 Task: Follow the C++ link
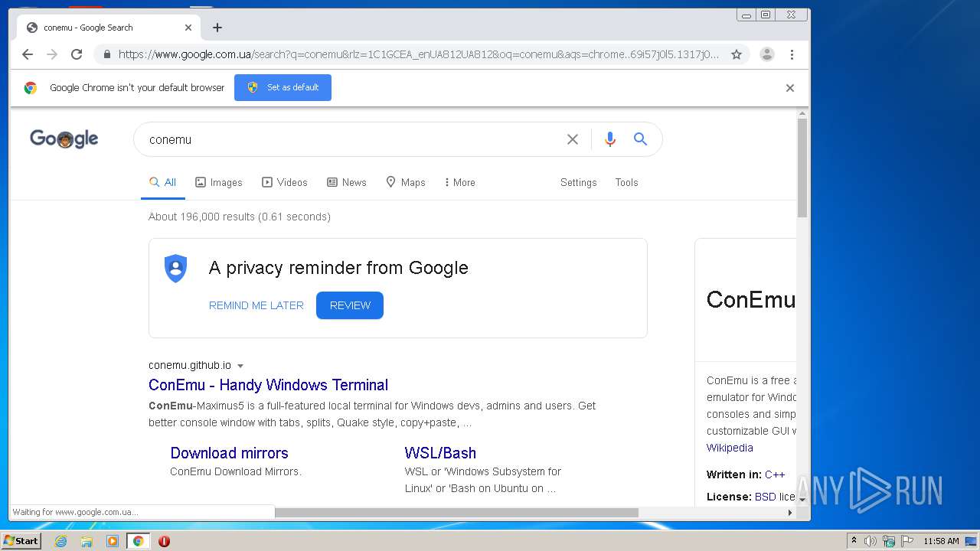click(775, 474)
